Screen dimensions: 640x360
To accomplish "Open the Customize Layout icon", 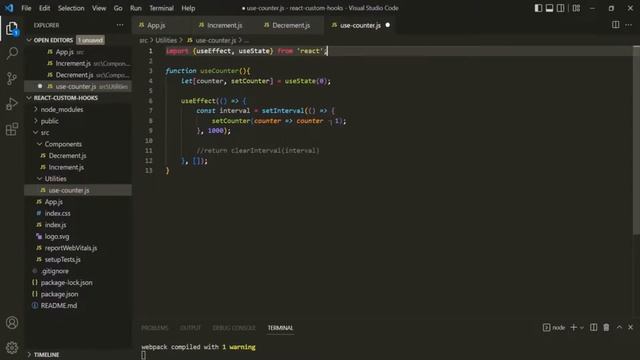I will click(576, 8).
